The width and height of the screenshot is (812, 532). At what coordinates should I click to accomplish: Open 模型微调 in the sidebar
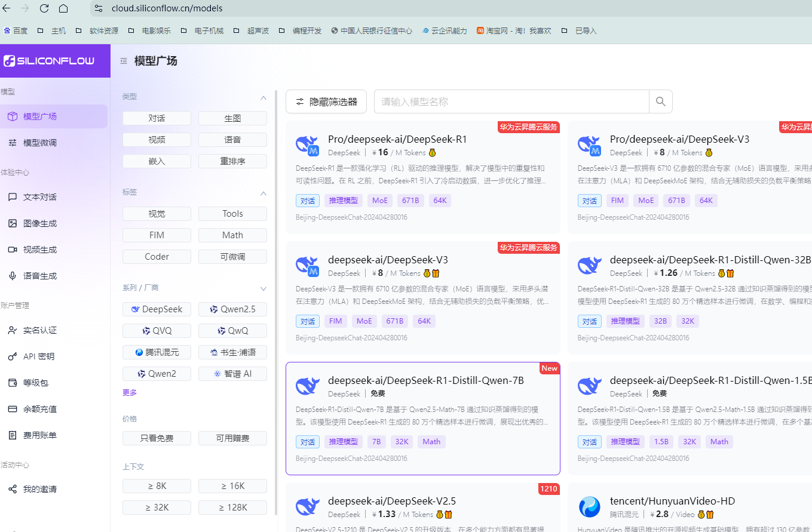pos(54,143)
